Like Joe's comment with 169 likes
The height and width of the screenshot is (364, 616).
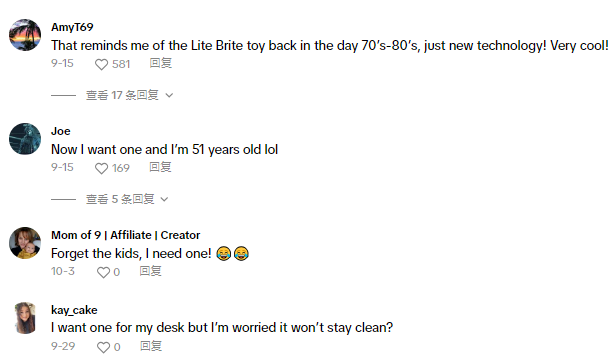(101, 168)
